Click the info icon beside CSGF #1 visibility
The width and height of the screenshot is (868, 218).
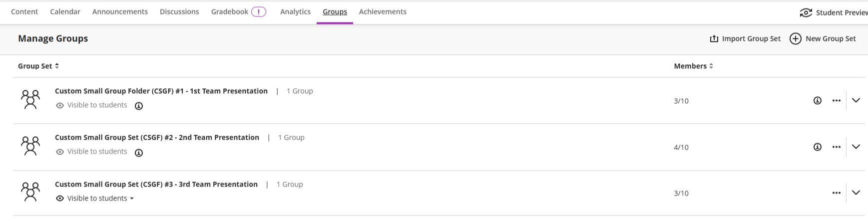pos(139,106)
